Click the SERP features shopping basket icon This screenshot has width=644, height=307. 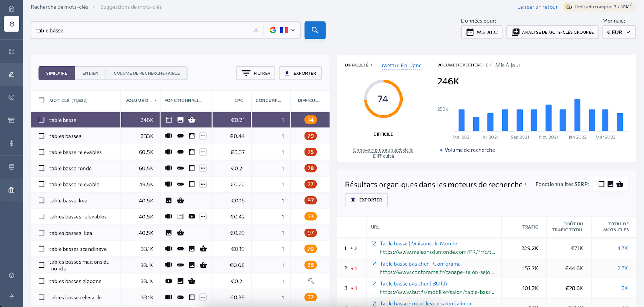[x=620, y=184]
